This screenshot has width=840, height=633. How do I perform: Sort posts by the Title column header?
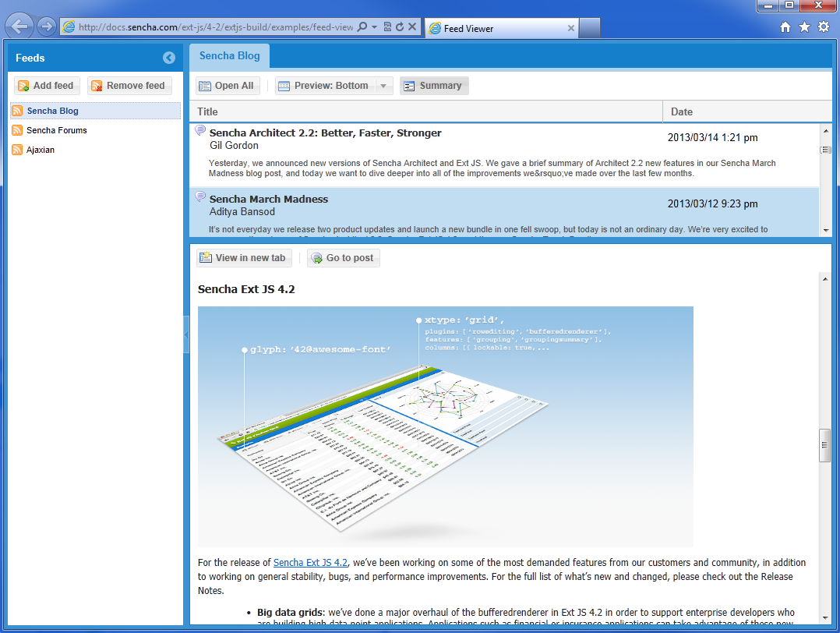click(x=426, y=111)
